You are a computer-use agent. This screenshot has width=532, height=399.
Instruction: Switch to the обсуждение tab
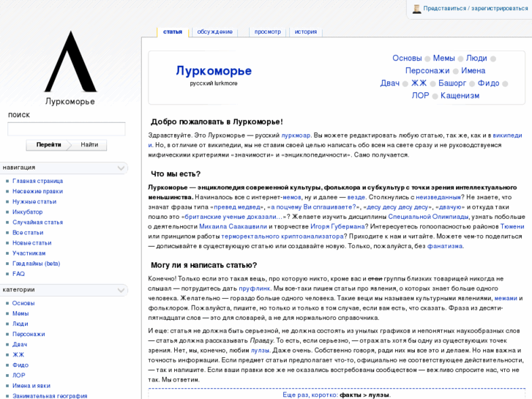[214, 31]
